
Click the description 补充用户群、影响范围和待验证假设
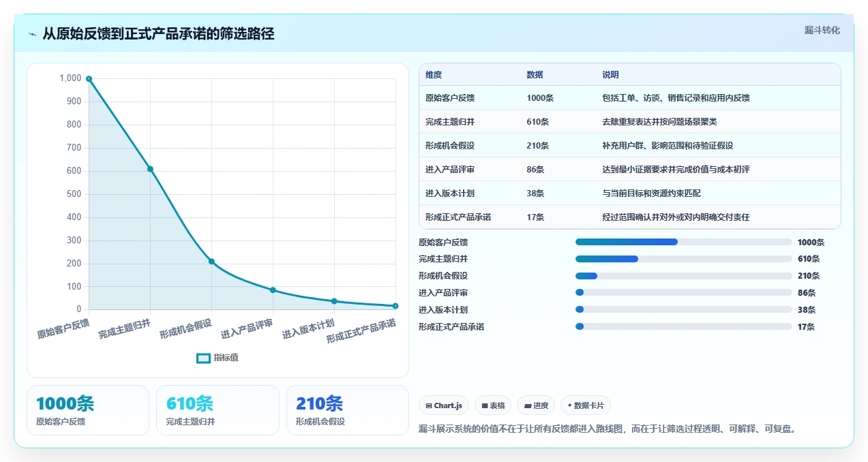tap(668, 146)
